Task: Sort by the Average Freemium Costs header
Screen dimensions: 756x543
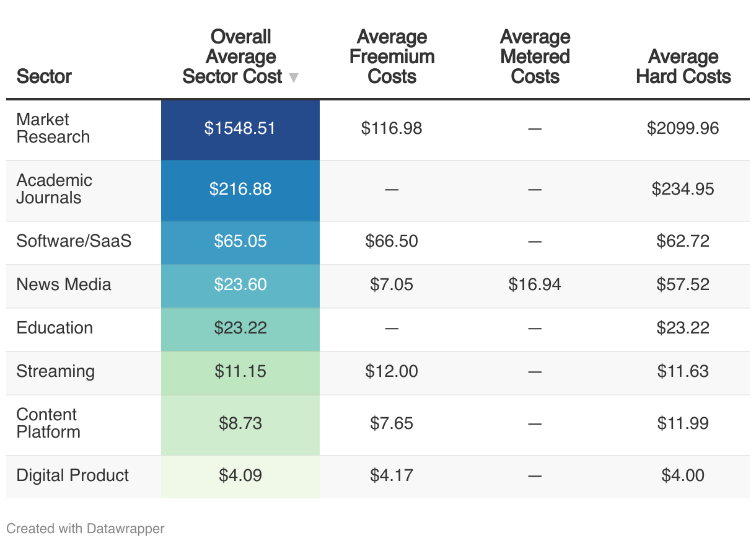Action: coord(392,57)
